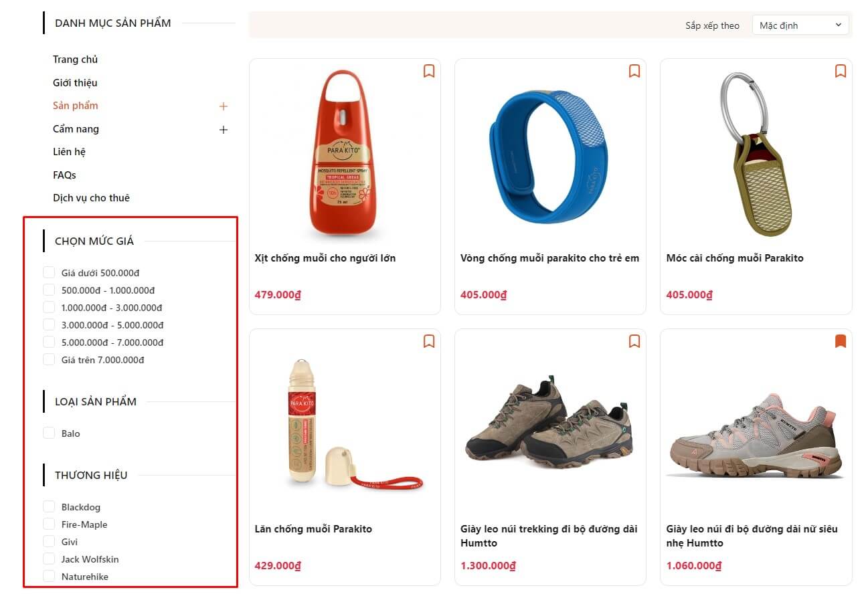
Task: Expand Sản phẩm submenu with plus icon
Action: pos(224,106)
